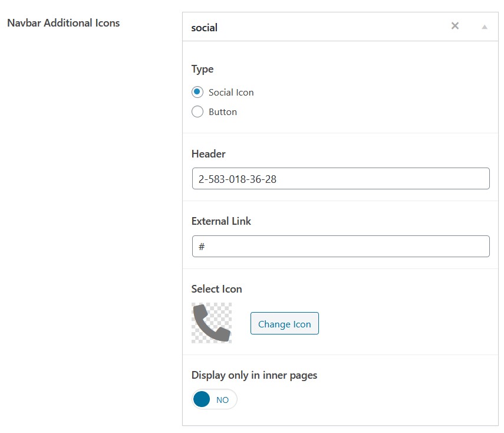The height and width of the screenshot is (433, 504).
Task: Remove the social item with X icon
Action: (455, 26)
